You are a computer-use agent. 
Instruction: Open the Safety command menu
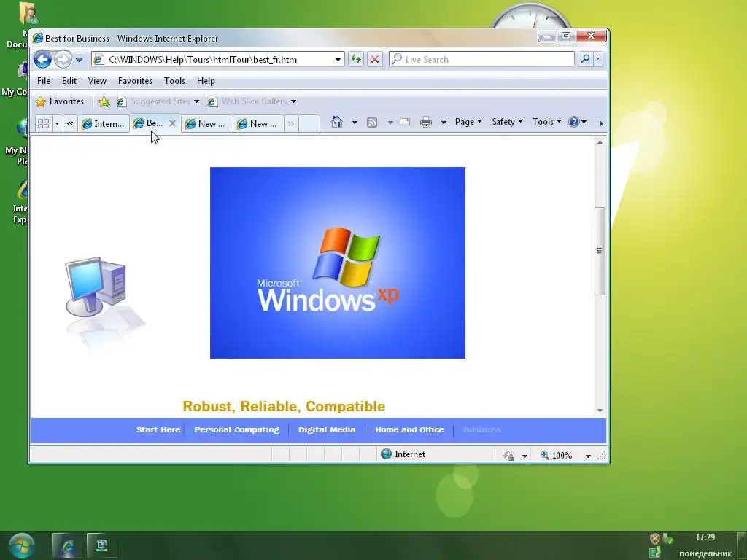click(508, 122)
